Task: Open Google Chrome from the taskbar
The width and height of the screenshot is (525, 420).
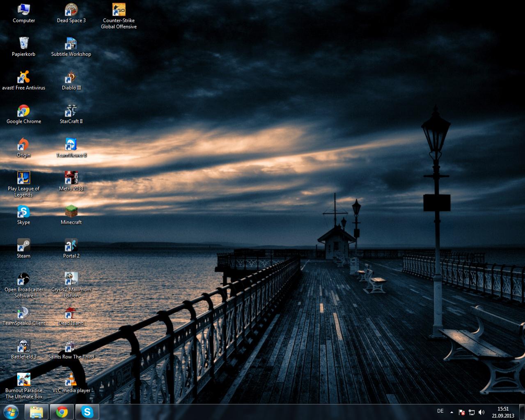Action: 62,412
